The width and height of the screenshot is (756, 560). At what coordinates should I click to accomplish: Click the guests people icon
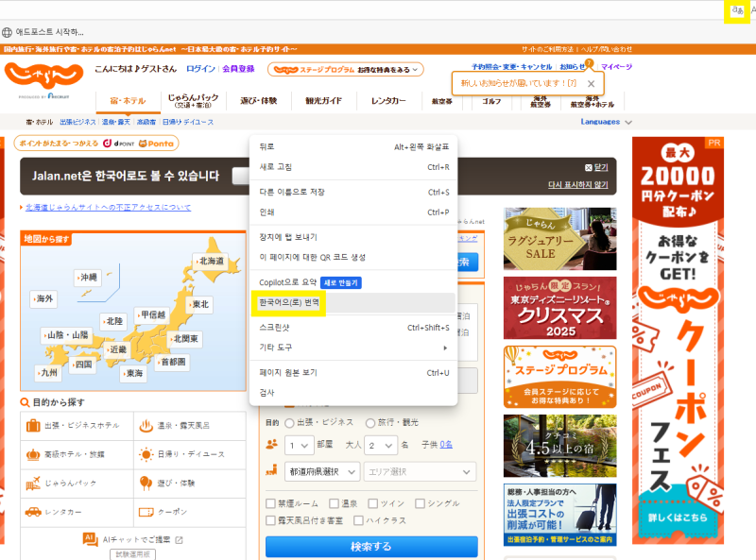pyautogui.click(x=272, y=445)
